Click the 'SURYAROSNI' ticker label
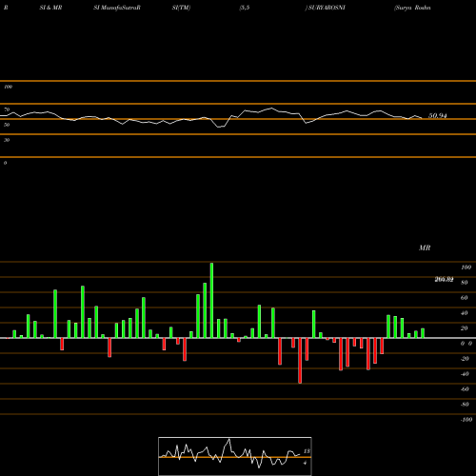This screenshot has width=476, height=476. [x=326, y=8]
